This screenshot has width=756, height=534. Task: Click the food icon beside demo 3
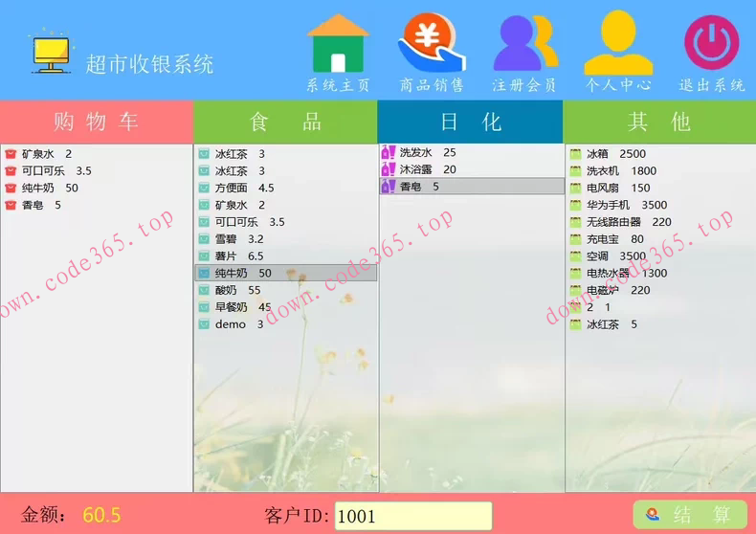(204, 324)
